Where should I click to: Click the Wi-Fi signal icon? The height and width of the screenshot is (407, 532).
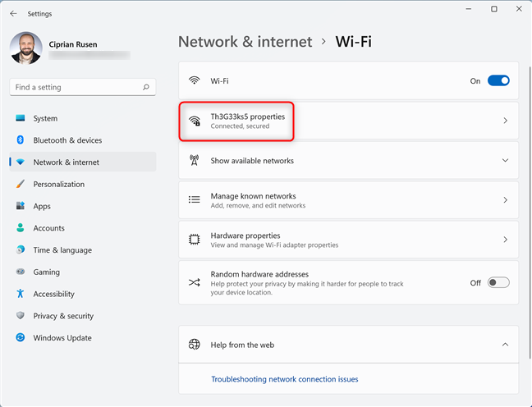point(194,80)
